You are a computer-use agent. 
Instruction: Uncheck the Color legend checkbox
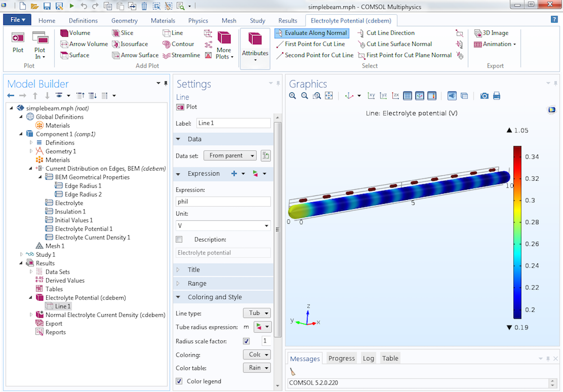179,381
